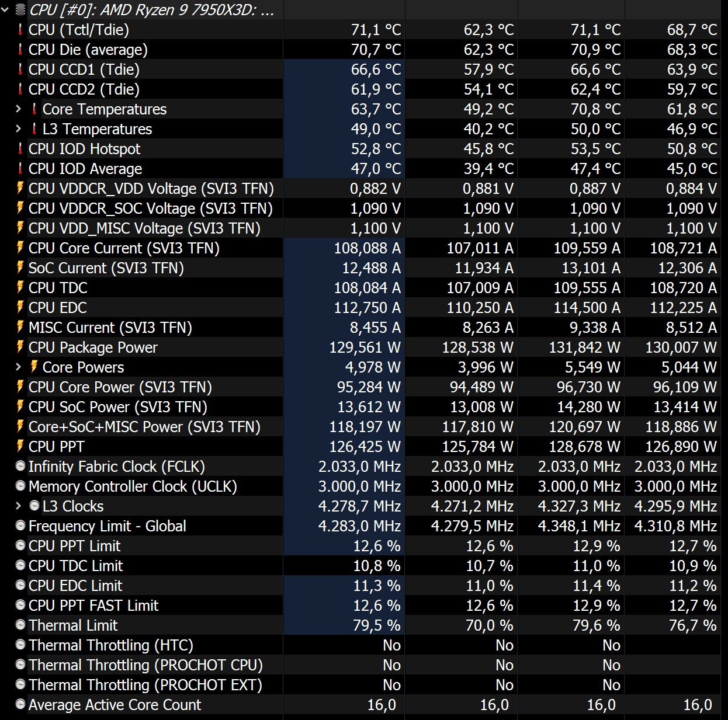This screenshot has height=720, width=728.
Task: Expand the L3 Clocks group
Action: coord(18,506)
